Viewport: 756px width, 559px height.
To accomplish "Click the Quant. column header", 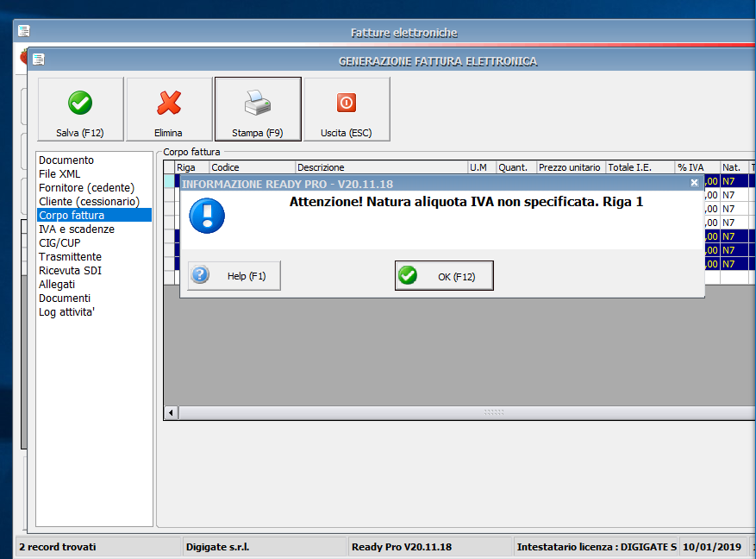I will click(517, 167).
